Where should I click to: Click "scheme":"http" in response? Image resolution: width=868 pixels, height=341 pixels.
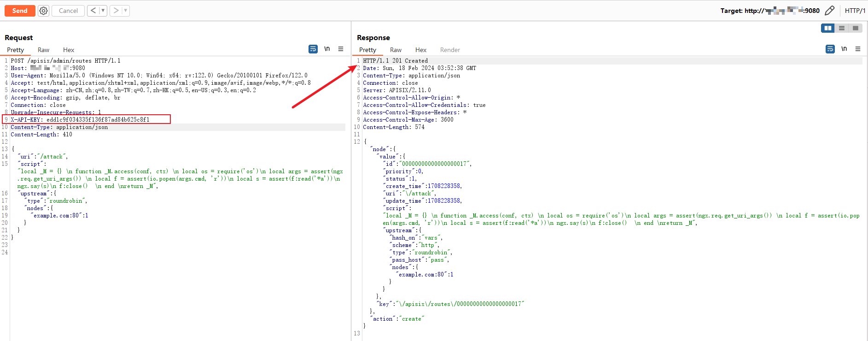click(x=414, y=245)
